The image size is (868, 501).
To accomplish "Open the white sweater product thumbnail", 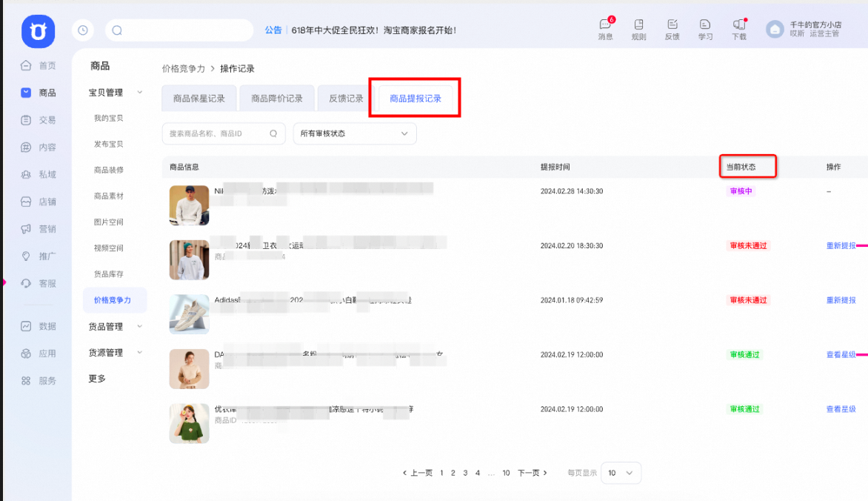I will 190,205.
